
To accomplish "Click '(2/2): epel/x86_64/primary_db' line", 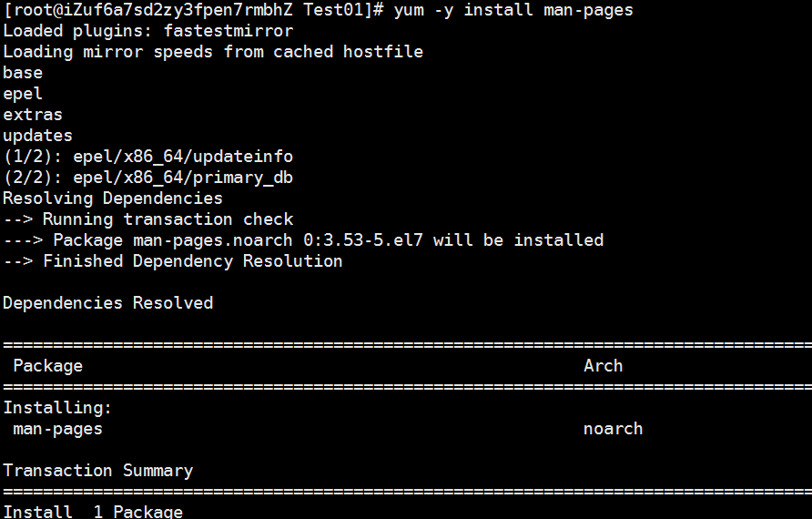I will point(148,178).
